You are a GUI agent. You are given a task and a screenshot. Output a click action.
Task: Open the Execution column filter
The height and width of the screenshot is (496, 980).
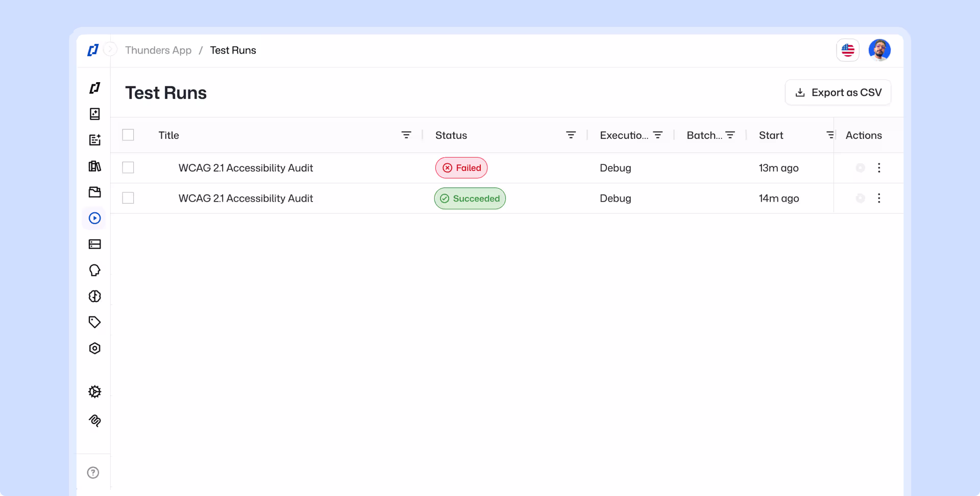(658, 135)
